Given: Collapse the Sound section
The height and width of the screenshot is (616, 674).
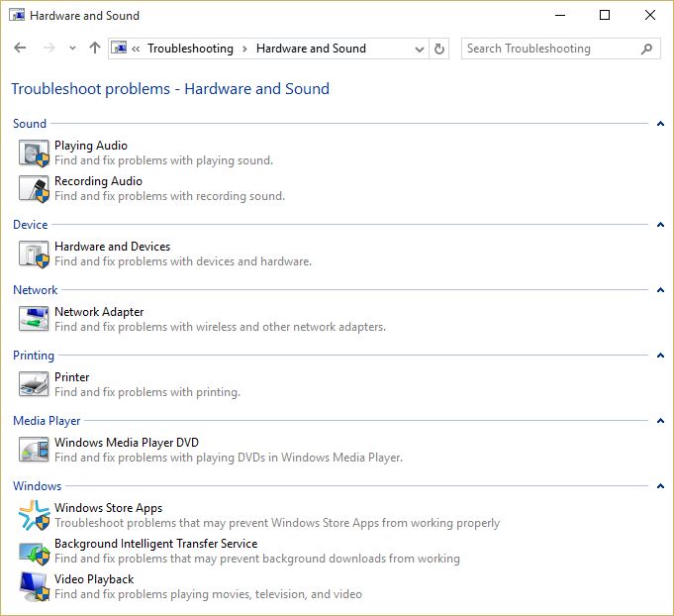Looking at the screenshot, I should click(x=660, y=124).
